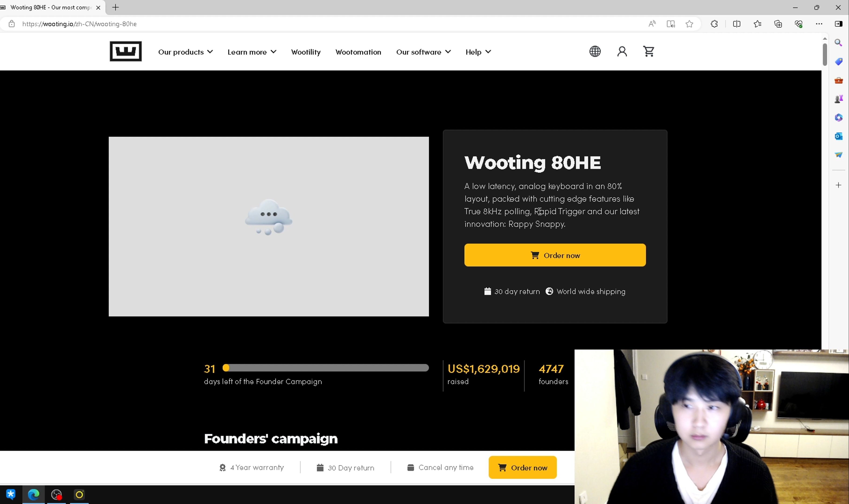
Task: Expand the Help menu
Action: [478, 52]
